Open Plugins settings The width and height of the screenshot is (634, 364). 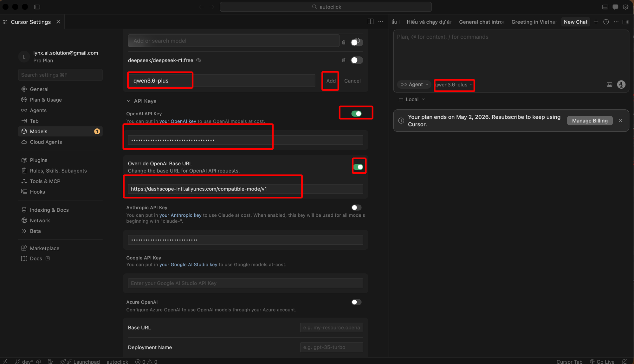click(x=60, y=160)
